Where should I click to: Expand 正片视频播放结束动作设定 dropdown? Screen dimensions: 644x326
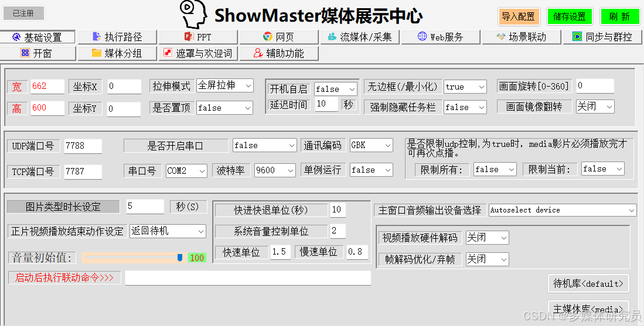(168, 231)
